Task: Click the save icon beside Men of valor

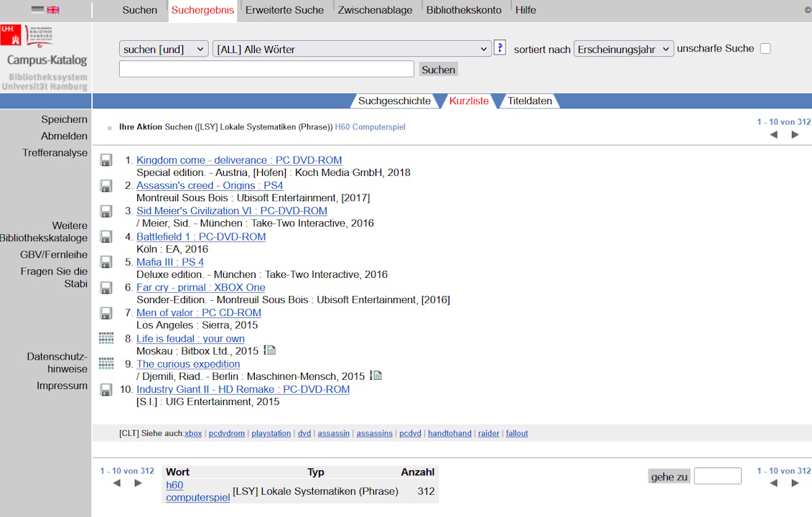Action: [106, 313]
